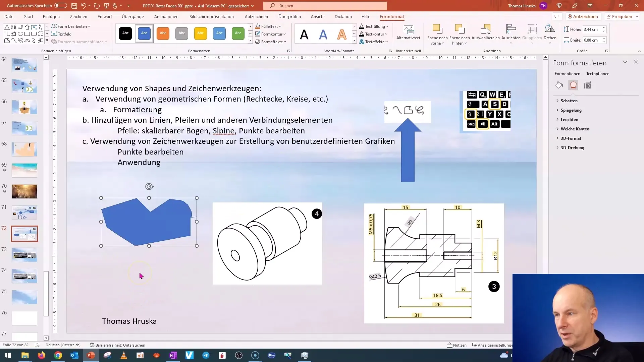The width and height of the screenshot is (644, 362).
Task: Switch to the Zeichnen tab
Action: tap(78, 16)
